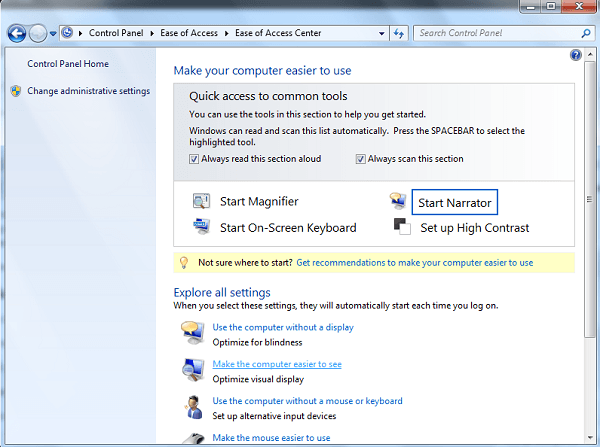This screenshot has width=600, height=447.
Task: Expand the chevron after Control Panel breadcrumb
Action: [x=152, y=33]
